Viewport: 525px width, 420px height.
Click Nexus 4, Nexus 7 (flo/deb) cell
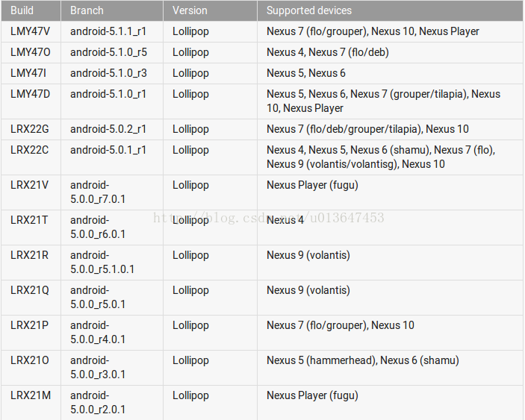click(390, 52)
